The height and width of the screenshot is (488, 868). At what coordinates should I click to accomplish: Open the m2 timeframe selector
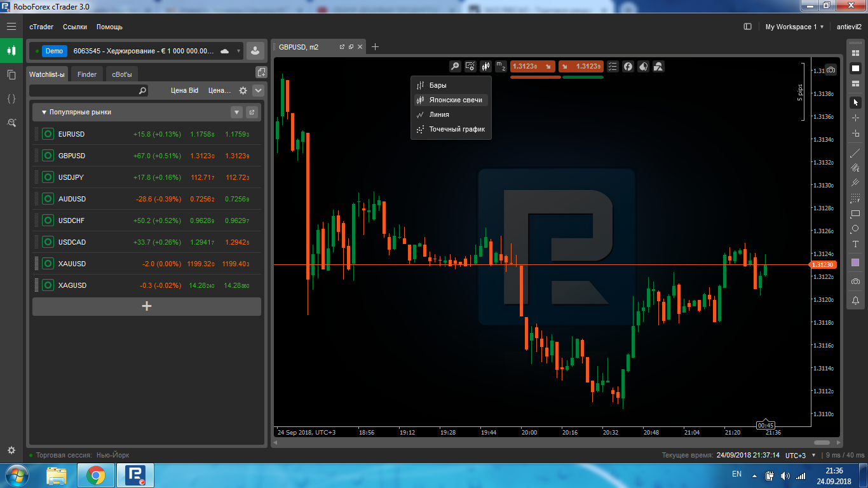[x=501, y=66]
